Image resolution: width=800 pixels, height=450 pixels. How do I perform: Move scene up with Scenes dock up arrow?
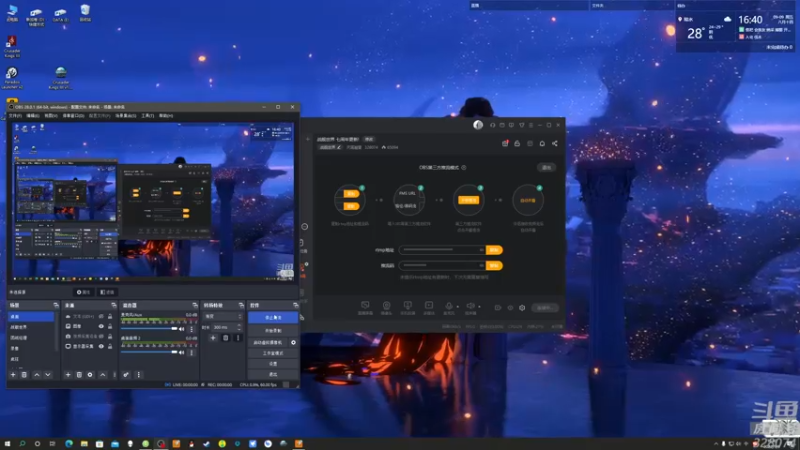(37, 374)
